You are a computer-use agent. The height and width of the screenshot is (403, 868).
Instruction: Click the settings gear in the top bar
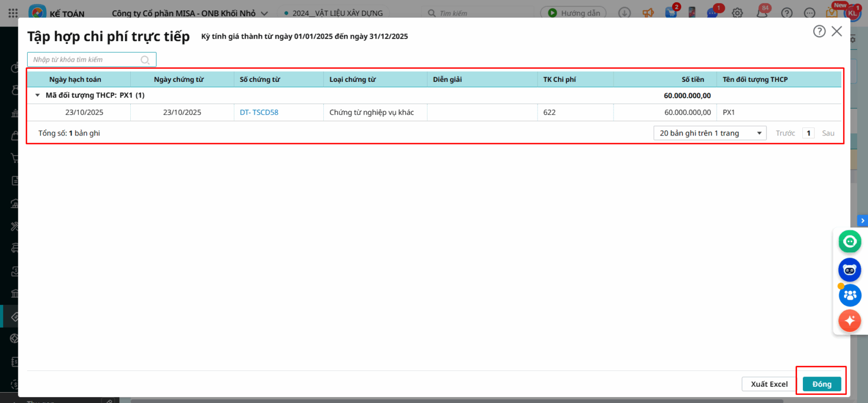(737, 13)
